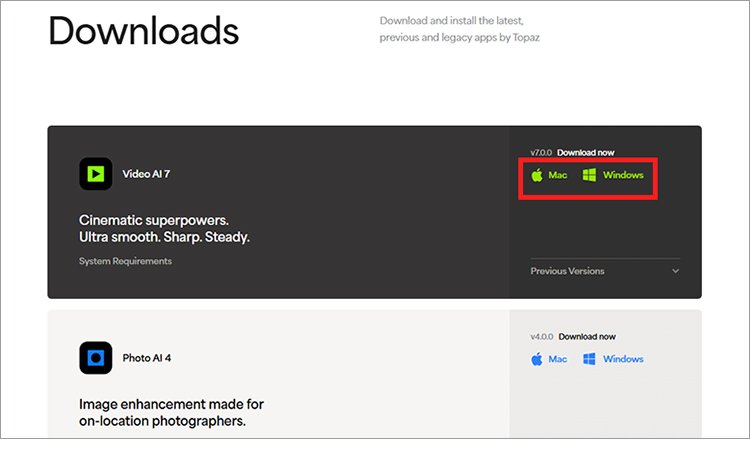
Task: Click the Apple icon for Photo AI 4
Action: point(537,359)
